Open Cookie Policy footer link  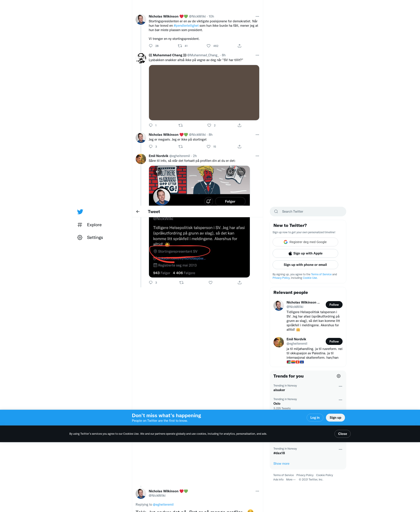coord(324,475)
